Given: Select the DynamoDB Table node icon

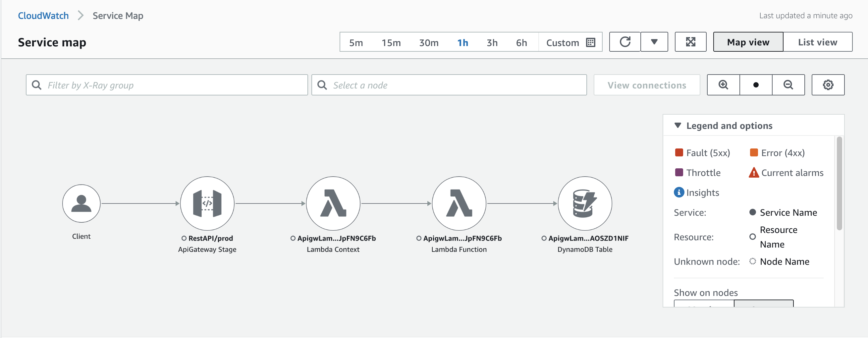Looking at the screenshot, I should [x=585, y=203].
